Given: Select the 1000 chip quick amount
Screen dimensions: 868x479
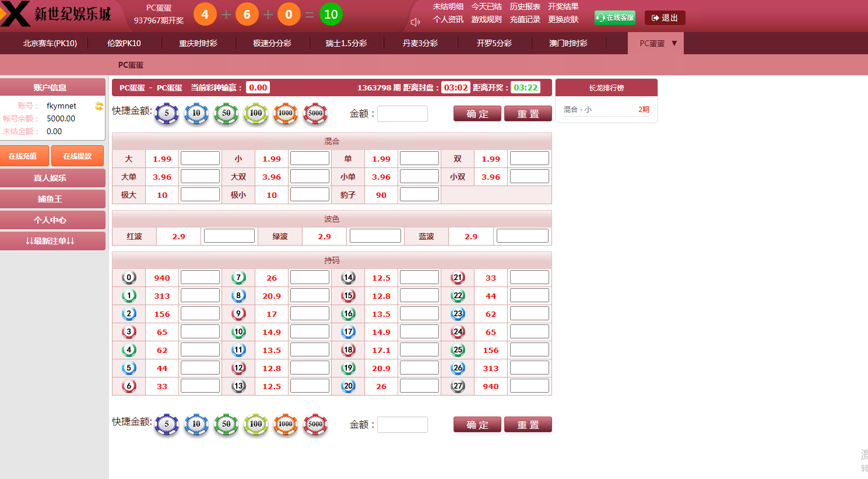Looking at the screenshot, I should pyautogui.click(x=286, y=114).
